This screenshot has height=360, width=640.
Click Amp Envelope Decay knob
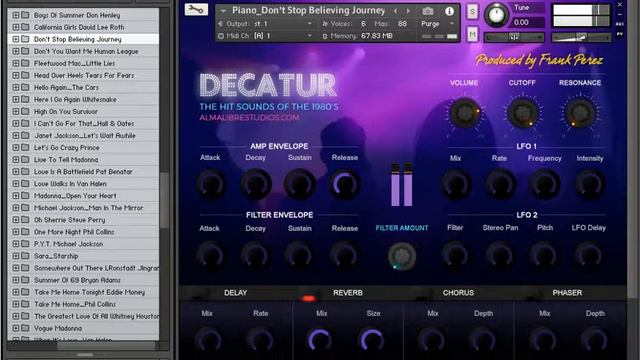pos(256,184)
